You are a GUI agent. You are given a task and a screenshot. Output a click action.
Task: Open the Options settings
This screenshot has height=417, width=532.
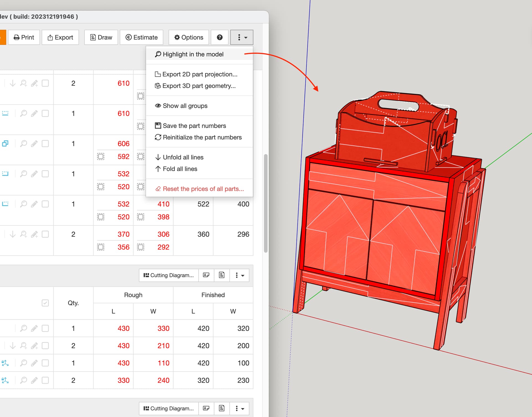pos(189,37)
